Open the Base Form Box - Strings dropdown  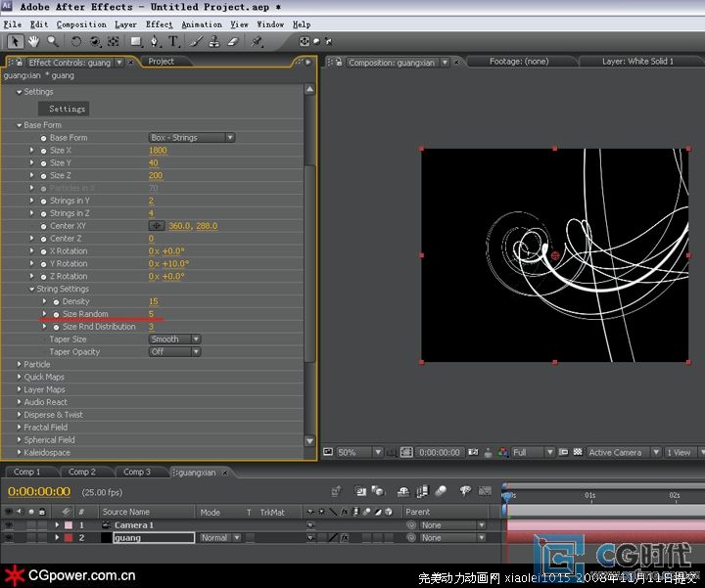[x=192, y=137]
